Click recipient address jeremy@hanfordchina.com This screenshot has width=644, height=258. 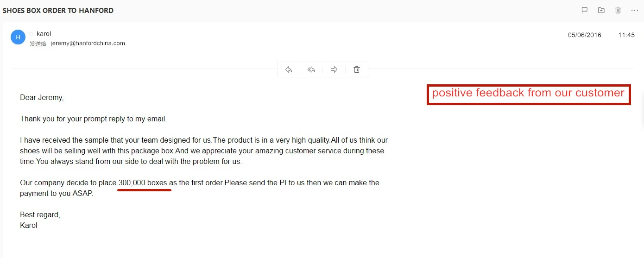pyautogui.click(x=88, y=43)
